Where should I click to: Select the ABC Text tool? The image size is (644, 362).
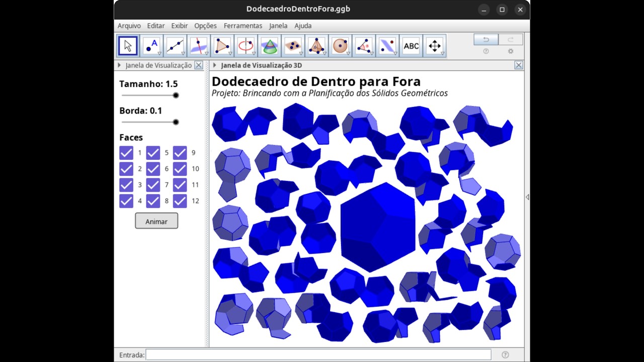pyautogui.click(x=412, y=46)
